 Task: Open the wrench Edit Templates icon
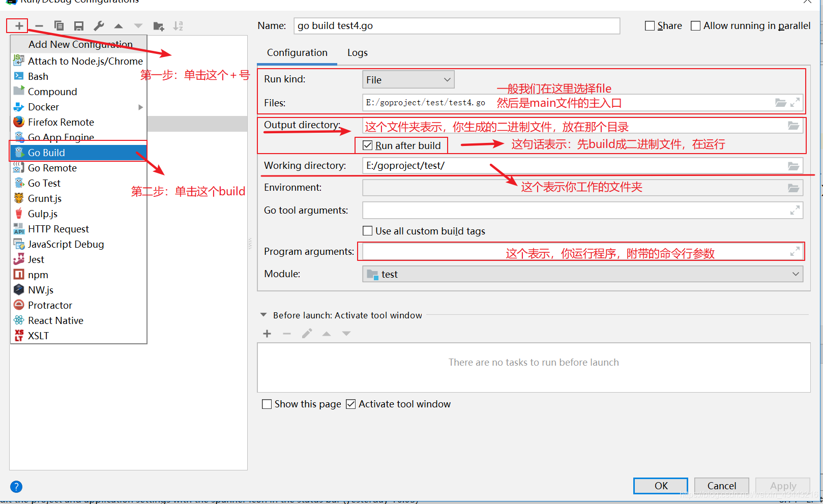point(99,26)
